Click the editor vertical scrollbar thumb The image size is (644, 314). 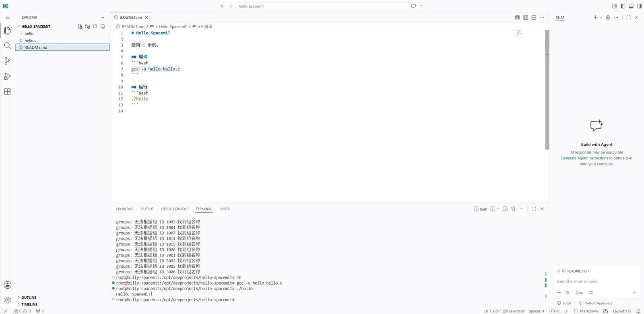(x=547, y=89)
